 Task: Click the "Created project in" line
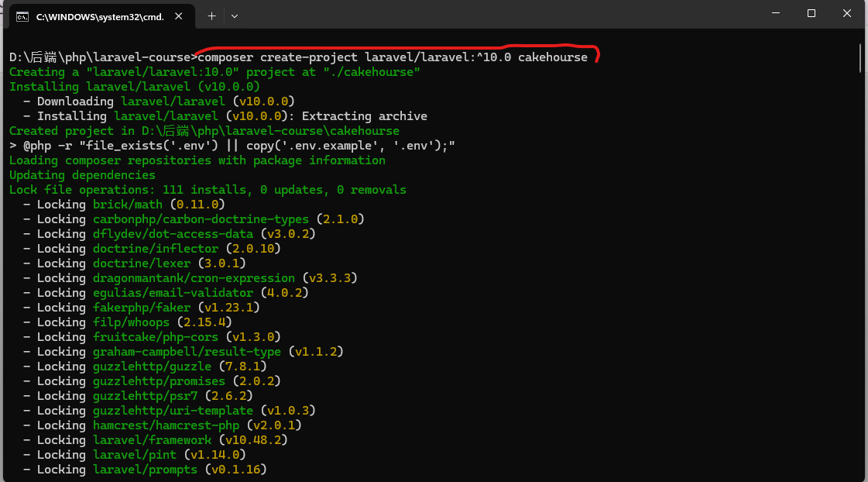204,131
